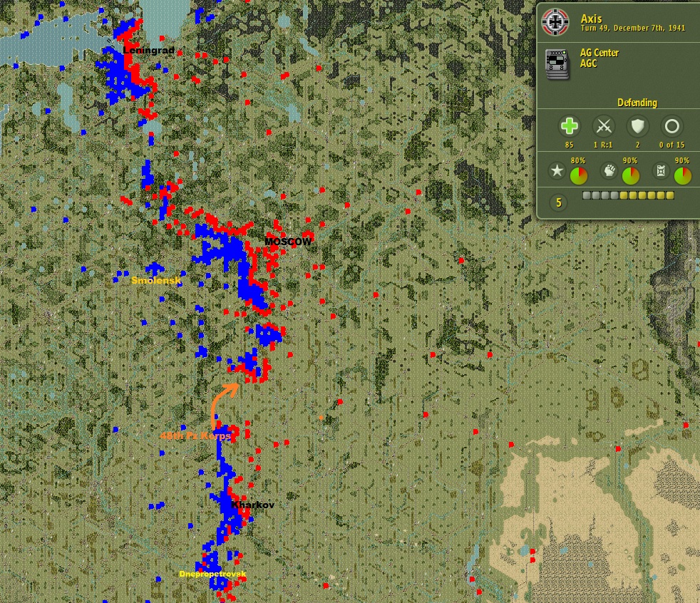Click the Smolensk city label on map
Screen dimensions: 700x603
[x=156, y=280]
